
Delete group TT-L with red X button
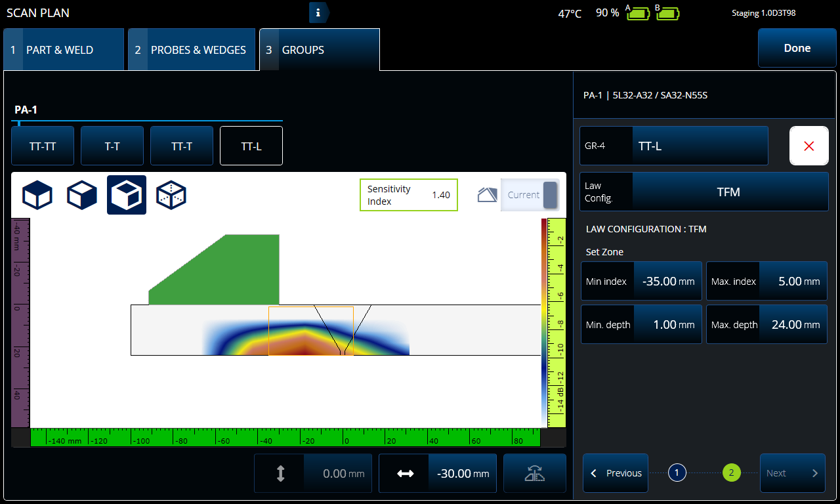(x=808, y=146)
